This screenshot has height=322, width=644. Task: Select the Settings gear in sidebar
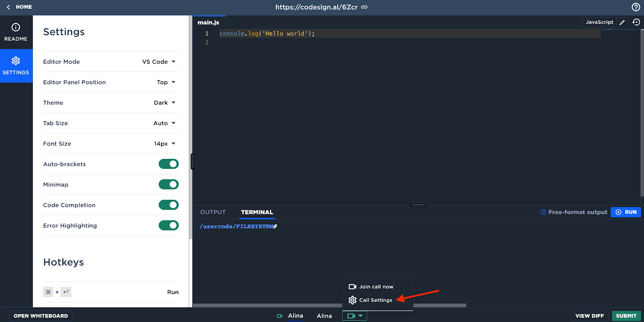[16, 66]
